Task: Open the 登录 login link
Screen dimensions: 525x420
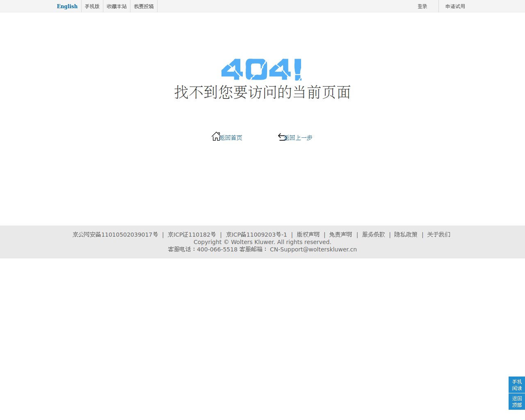Action: (x=422, y=6)
